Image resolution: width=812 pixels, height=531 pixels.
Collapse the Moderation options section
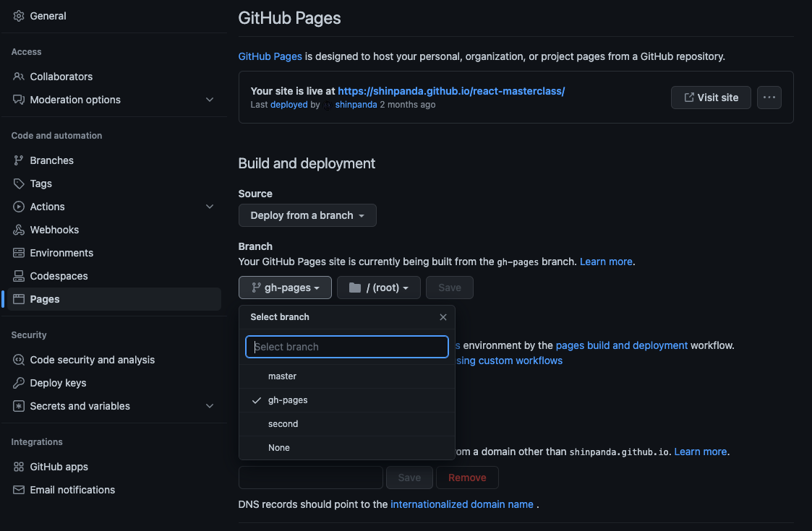[x=210, y=99]
